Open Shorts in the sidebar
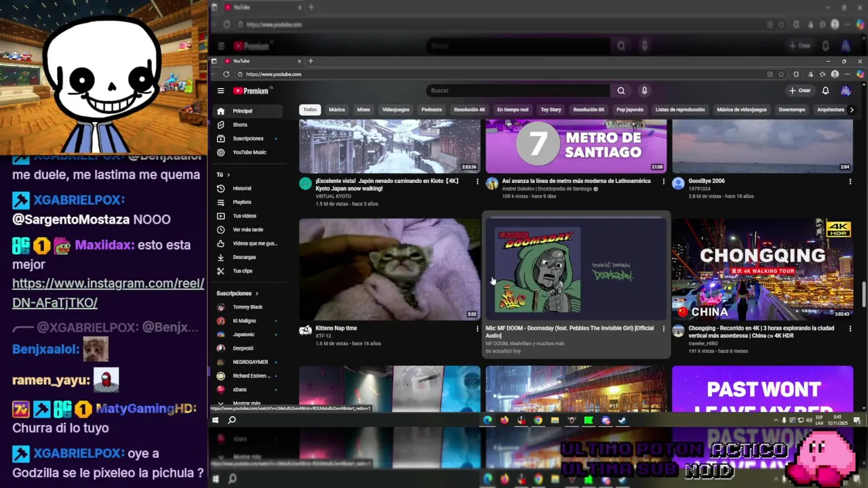Viewport: 868px width, 488px height. tap(249, 125)
